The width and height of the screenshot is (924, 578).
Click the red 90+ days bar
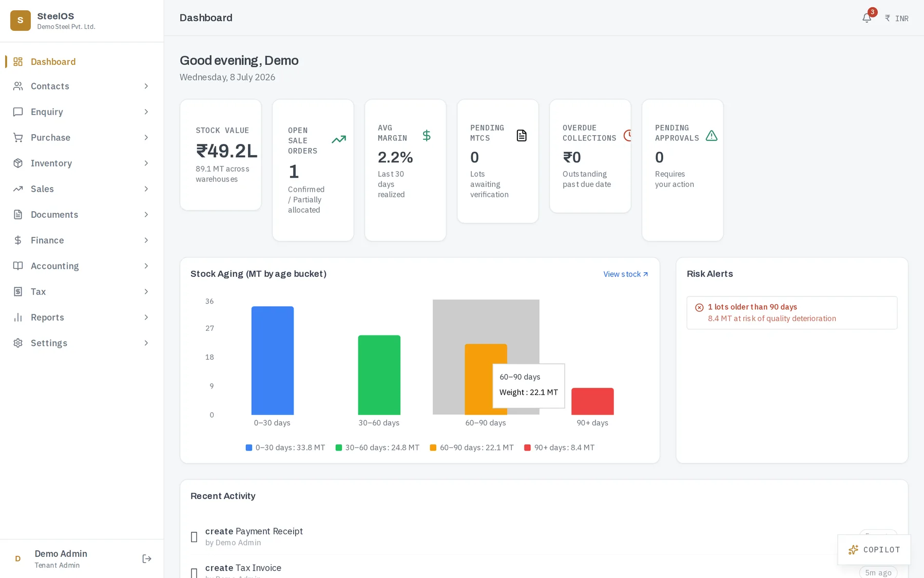593,401
